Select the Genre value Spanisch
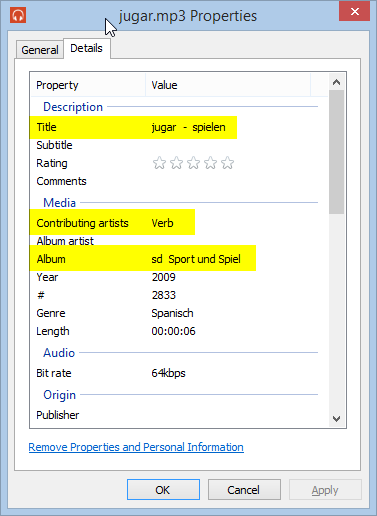The width and height of the screenshot is (377, 516). pos(172,313)
